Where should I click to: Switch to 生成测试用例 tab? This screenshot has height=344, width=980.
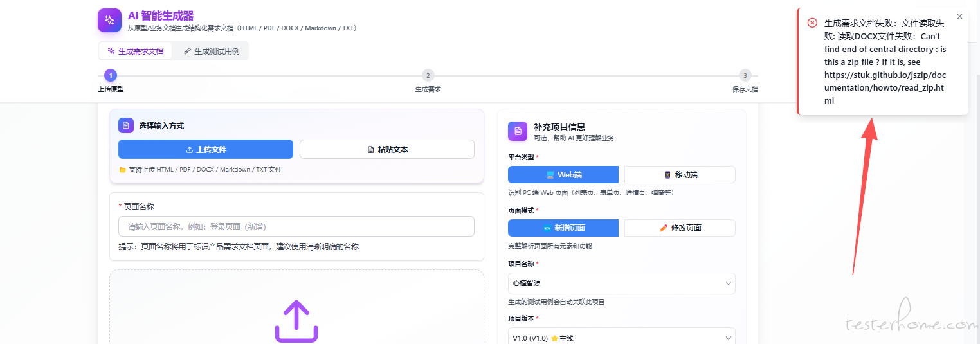(211, 51)
